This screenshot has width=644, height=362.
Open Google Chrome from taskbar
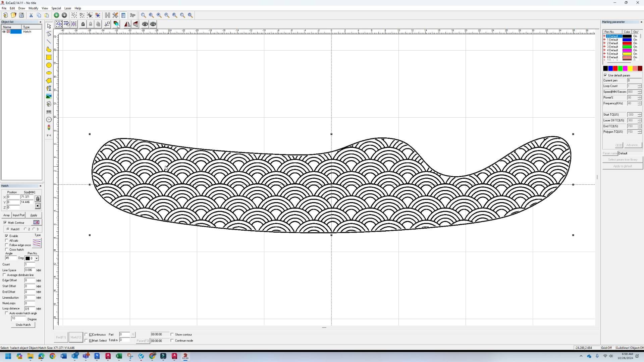pos(52,356)
